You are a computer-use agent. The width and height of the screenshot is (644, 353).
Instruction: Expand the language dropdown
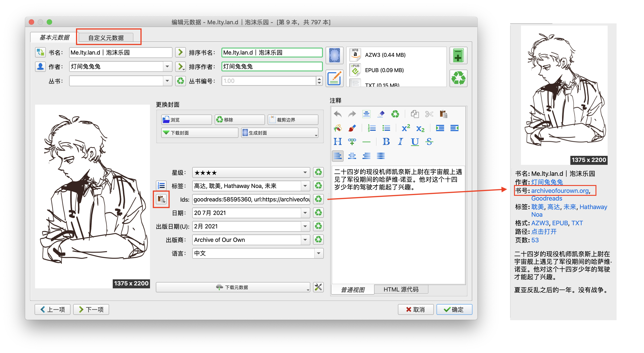tap(318, 253)
